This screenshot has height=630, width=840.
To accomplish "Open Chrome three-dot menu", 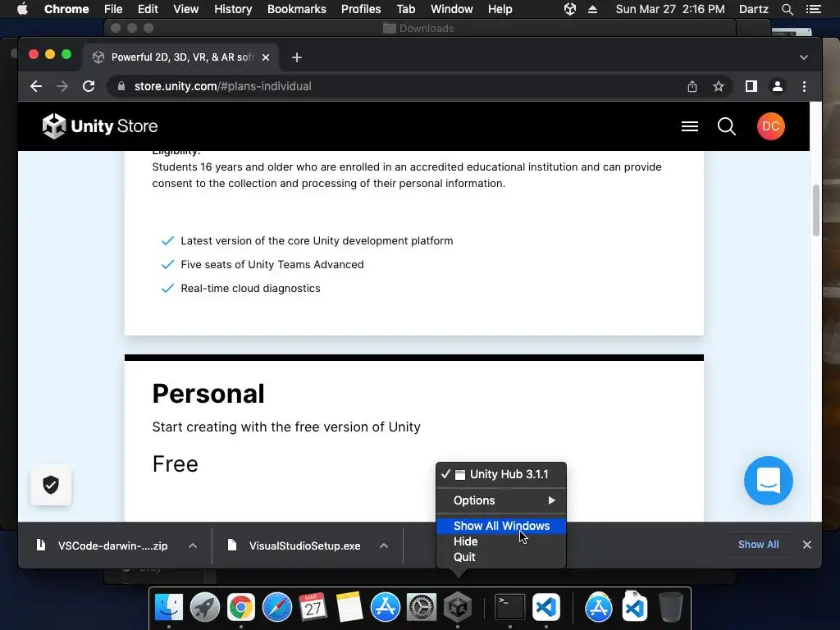I will point(804,86).
